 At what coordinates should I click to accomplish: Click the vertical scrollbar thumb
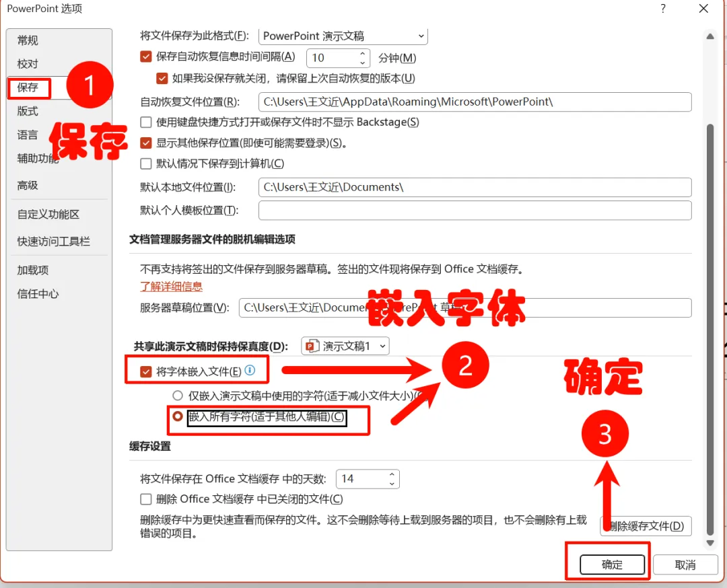[x=710, y=329]
